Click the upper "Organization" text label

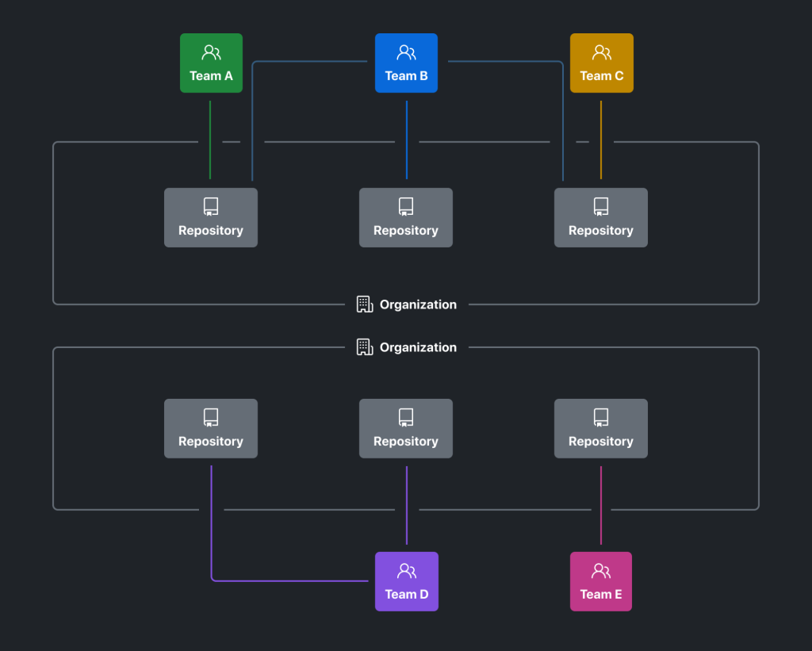tap(418, 304)
